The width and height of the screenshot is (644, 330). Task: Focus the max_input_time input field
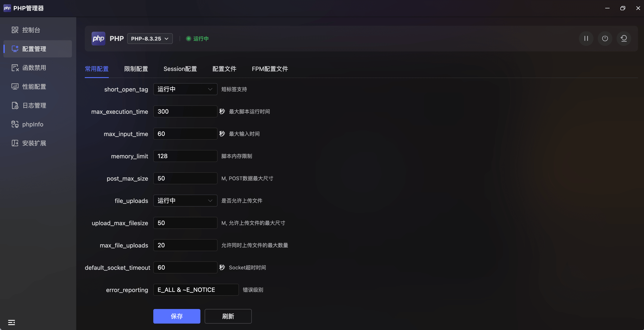[x=185, y=134]
